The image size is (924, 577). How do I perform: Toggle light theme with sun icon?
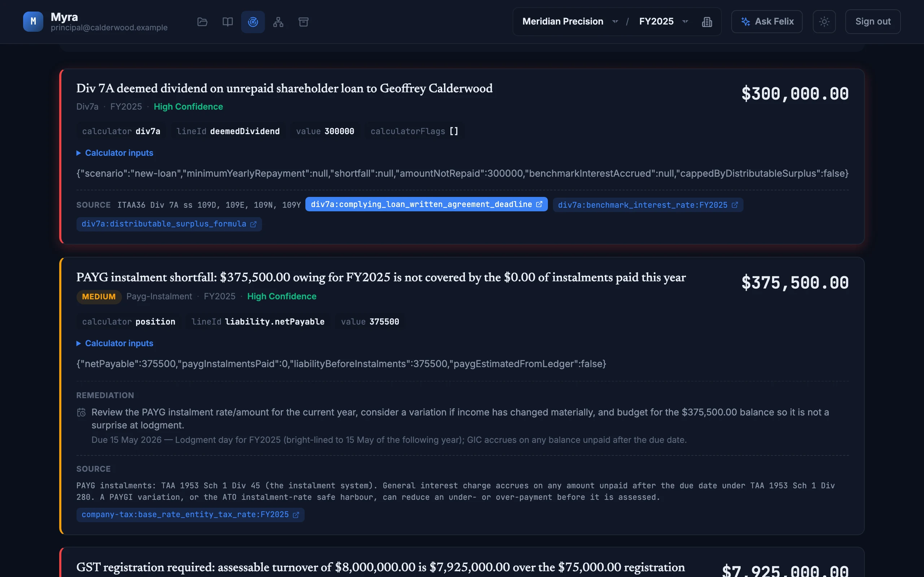coord(824,22)
